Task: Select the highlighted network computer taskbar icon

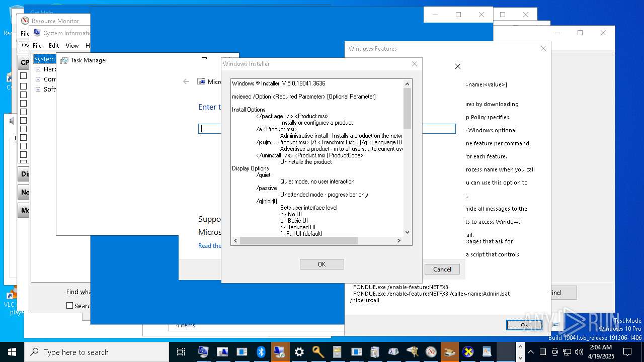Action: pos(280,352)
